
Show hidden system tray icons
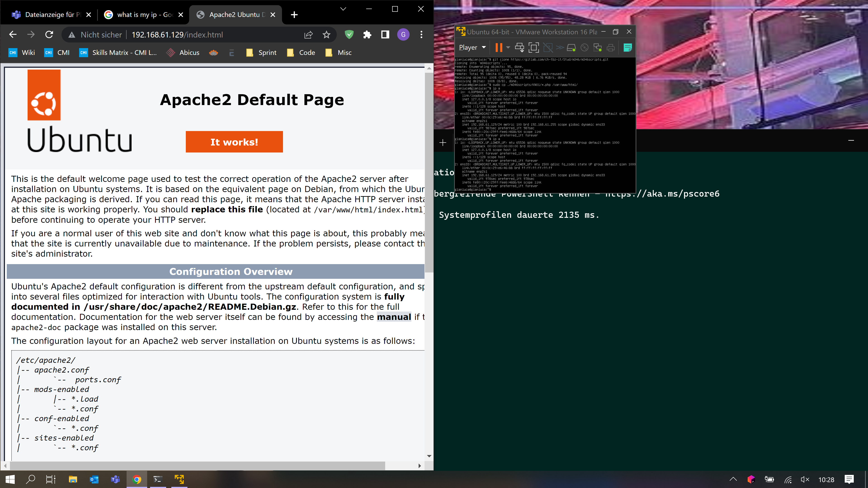(733, 479)
